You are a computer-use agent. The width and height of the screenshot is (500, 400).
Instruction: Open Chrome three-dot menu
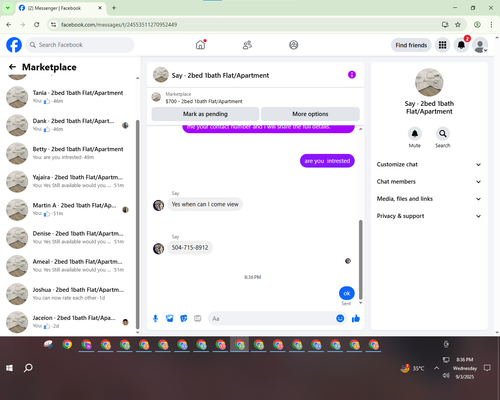[x=491, y=24]
